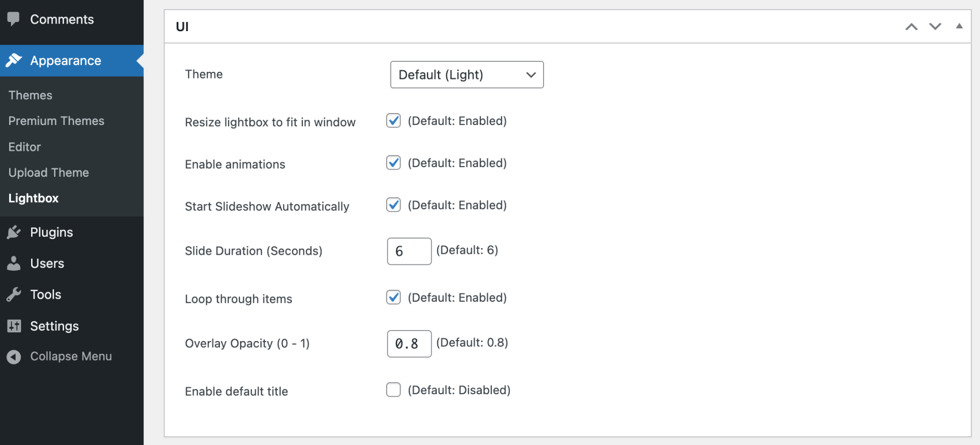The image size is (980, 445).
Task: Toggle off Loop through items
Action: tap(393, 297)
